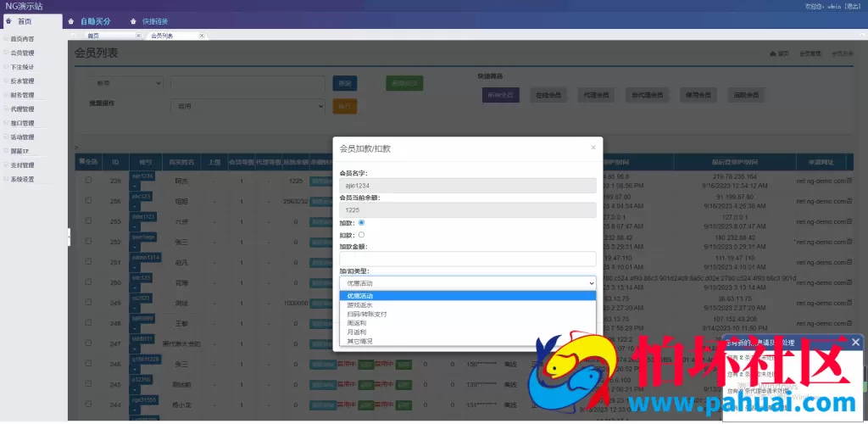Open the 批量操作 action dropdown
Viewport: 868px width, 424px height.
point(248,106)
